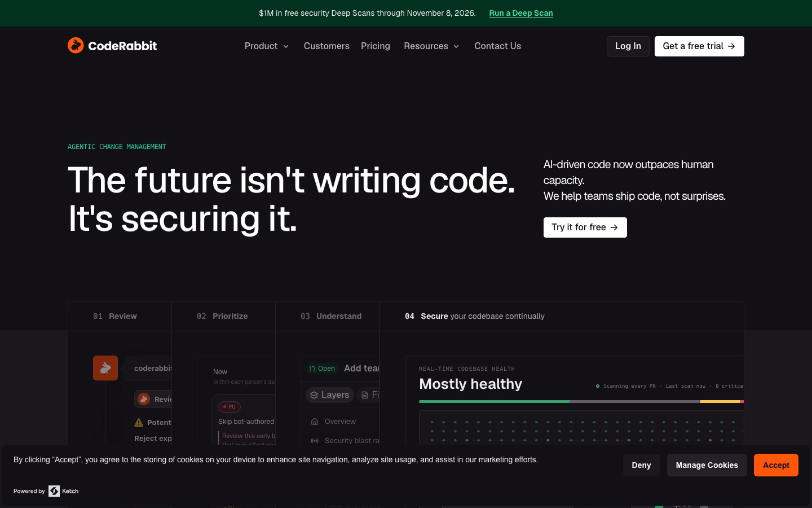
Task: Click the orange rabbit avatar in Review panel
Action: coord(105,368)
